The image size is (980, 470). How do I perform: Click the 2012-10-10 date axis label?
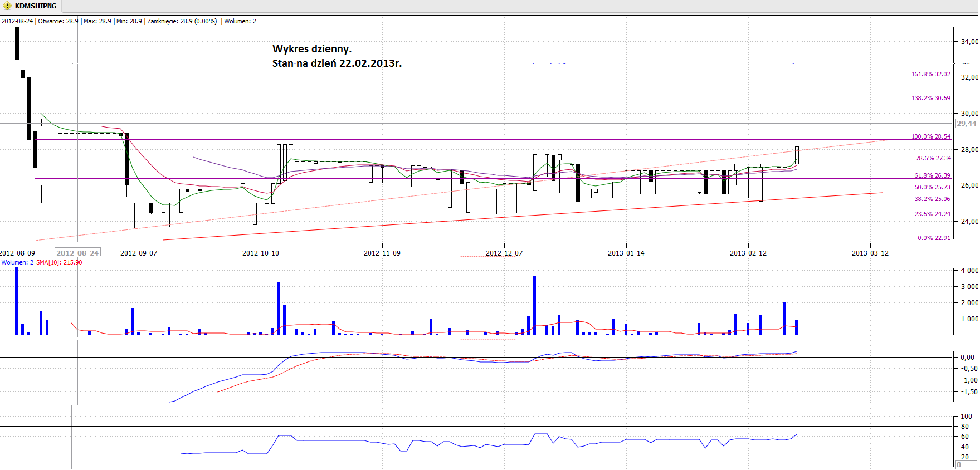click(x=261, y=253)
